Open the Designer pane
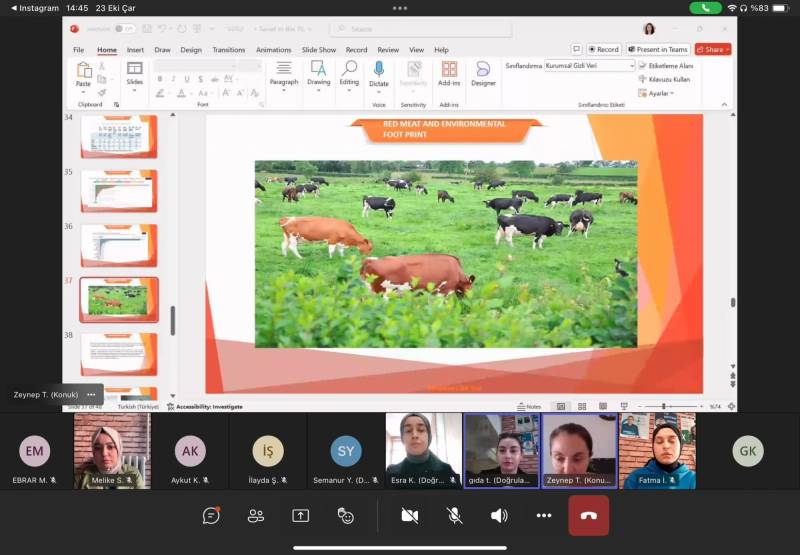This screenshot has width=800, height=555. coord(483,73)
